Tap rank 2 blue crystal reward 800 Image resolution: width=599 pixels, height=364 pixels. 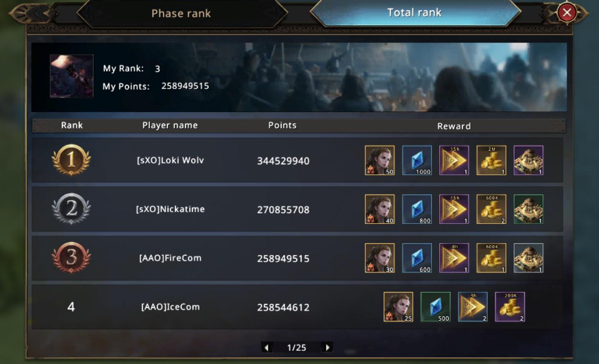pyautogui.click(x=417, y=209)
